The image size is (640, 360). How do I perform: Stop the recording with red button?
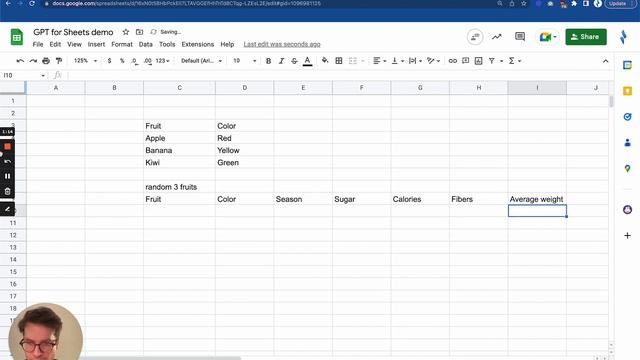(x=7, y=147)
